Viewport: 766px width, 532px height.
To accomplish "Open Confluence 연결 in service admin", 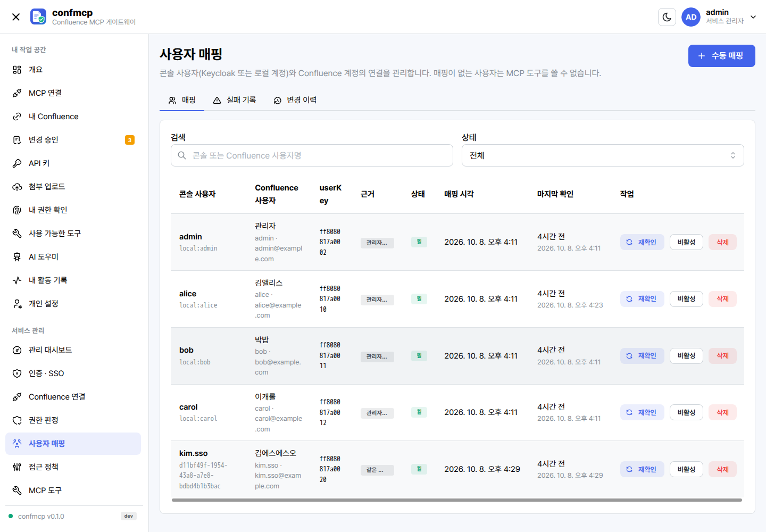I will (x=73, y=397).
